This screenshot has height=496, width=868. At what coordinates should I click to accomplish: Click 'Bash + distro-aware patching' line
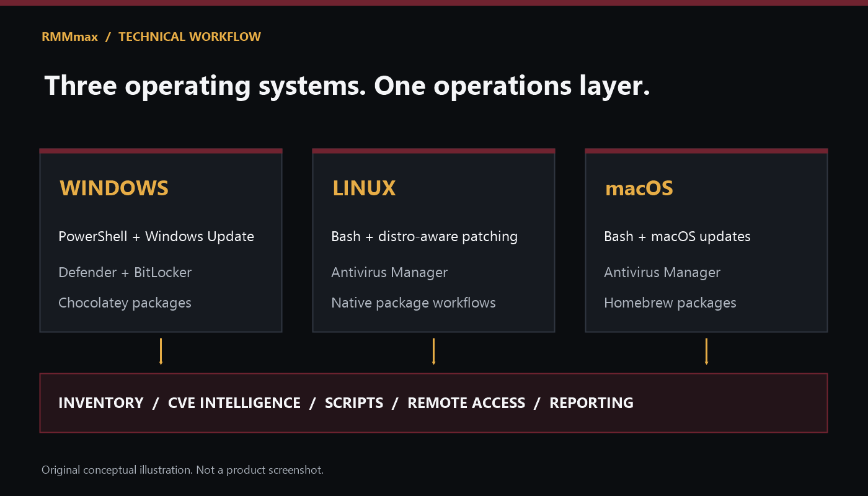[425, 236]
